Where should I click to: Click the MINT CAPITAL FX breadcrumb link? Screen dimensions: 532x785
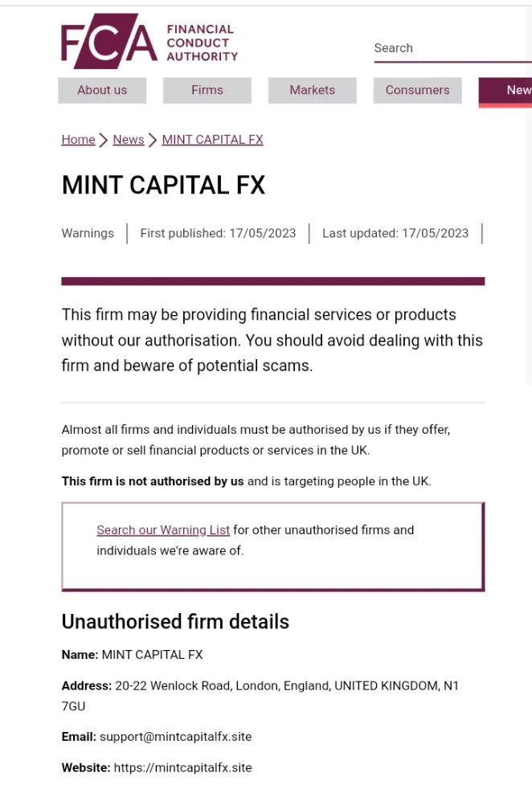(x=212, y=140)
